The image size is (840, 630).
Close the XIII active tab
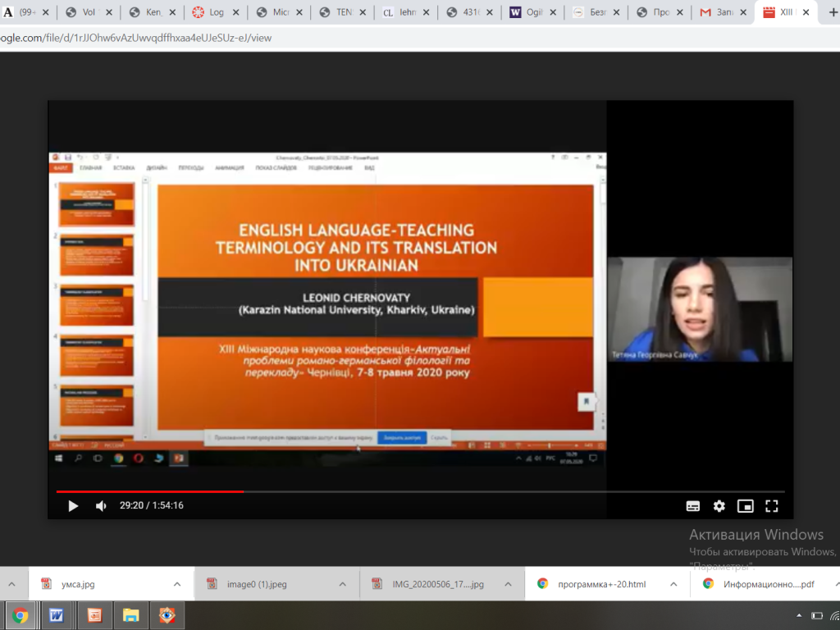click(806, 11)
